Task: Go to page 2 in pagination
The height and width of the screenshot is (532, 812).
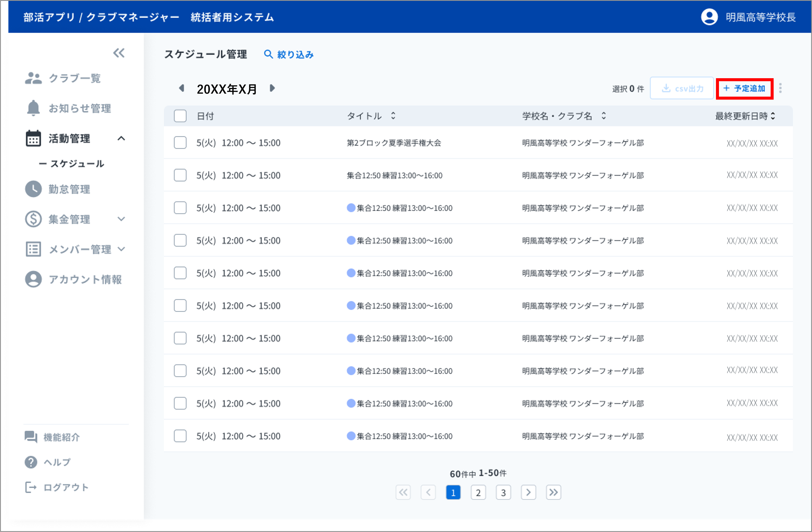Action: (x=478, y=492)
